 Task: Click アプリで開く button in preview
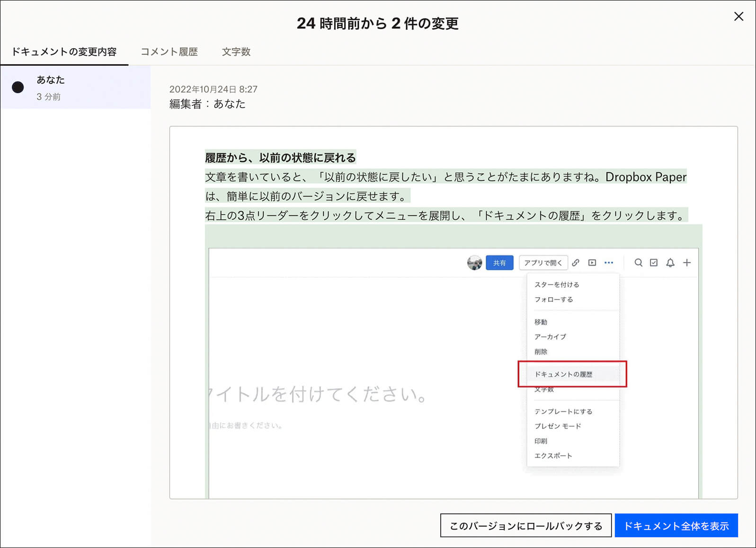click(x=543, y=263)
